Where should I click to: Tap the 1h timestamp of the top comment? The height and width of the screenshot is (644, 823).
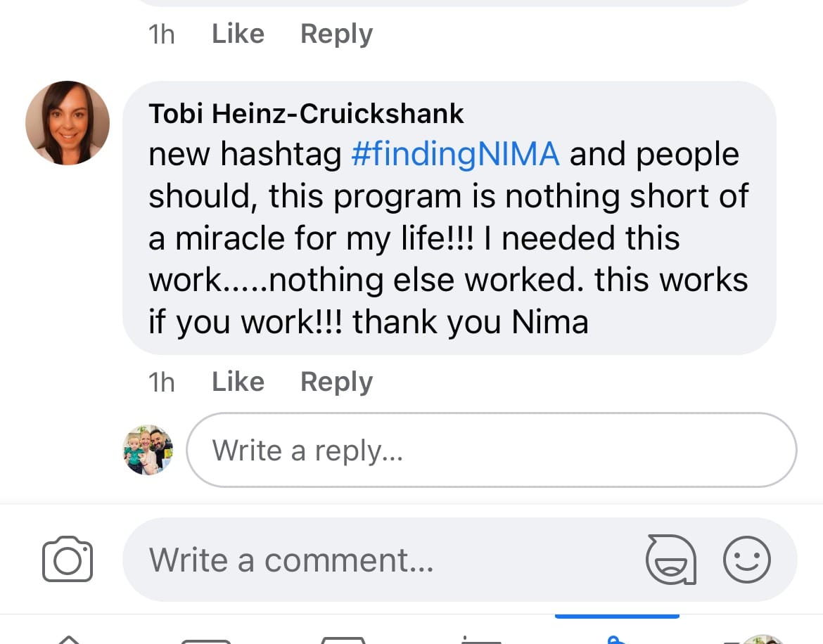161,34
